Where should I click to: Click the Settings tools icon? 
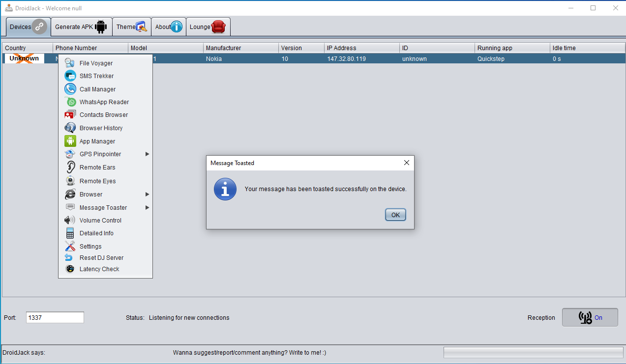click(x=70, y=246)
